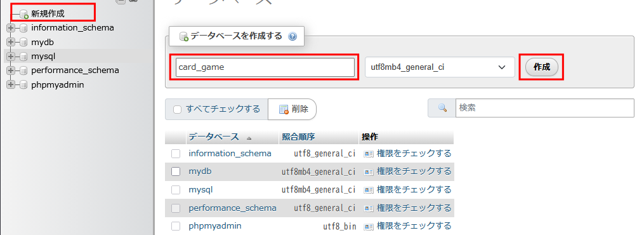Click utf8mb4_general_ci collation in mysql row
Viewport: 644px width, 235px height.
[319, 190]
